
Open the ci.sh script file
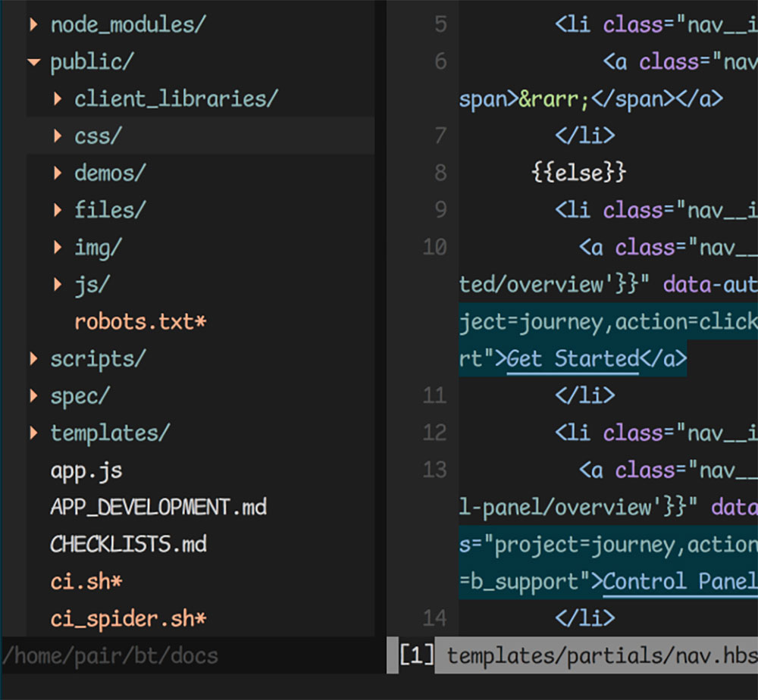(86, 582)
